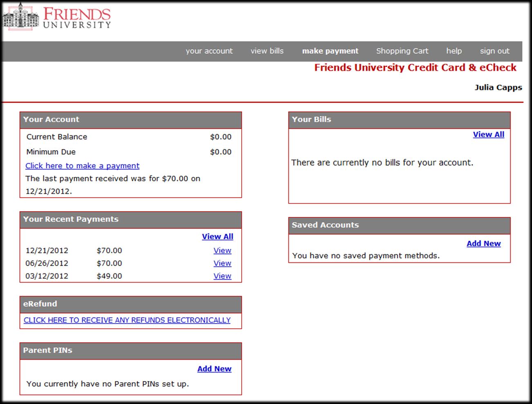532x404 pixels.
Task: View the 12/21/2012 payment details
Action: coord(222,251)
